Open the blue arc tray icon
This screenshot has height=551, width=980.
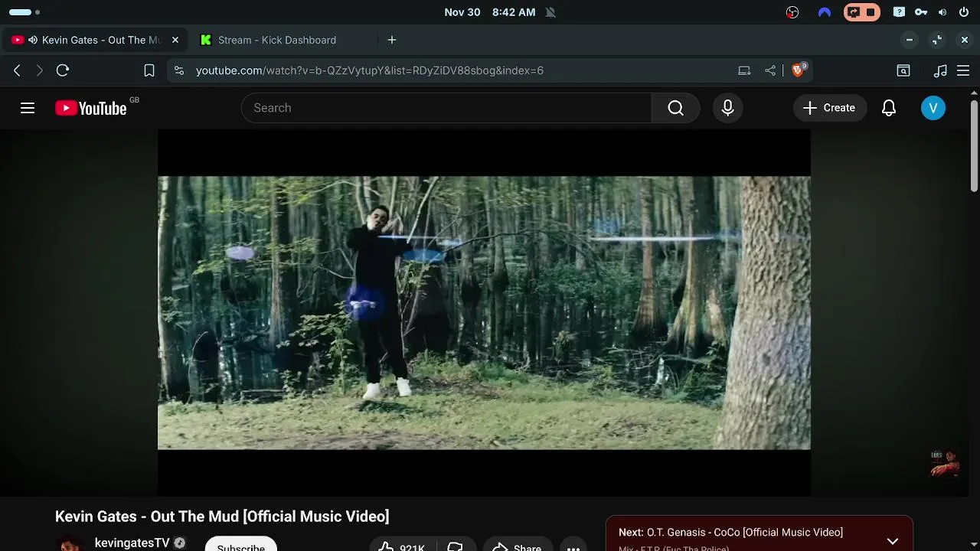click(x=825, y=12)
